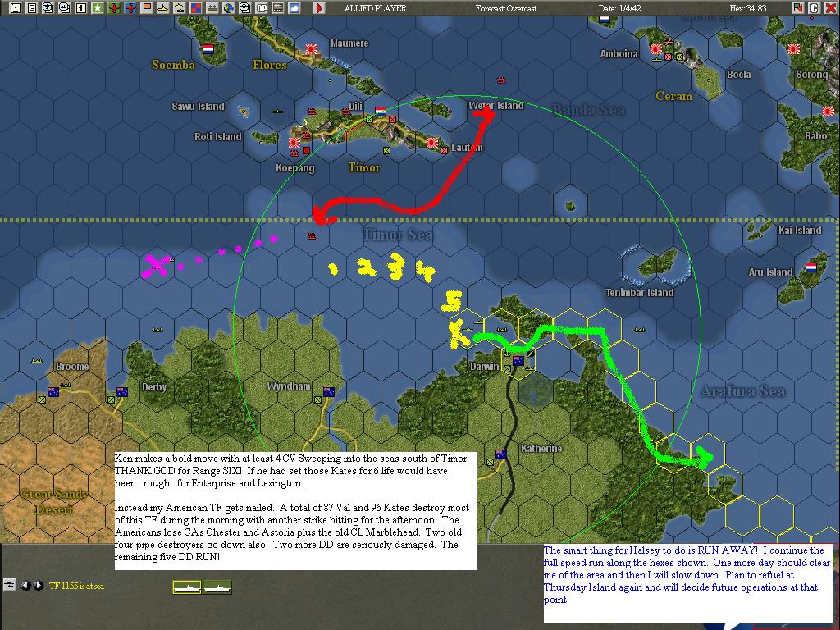
Task: Open the document reports icon in toolbar
Action: coord(32,7)
